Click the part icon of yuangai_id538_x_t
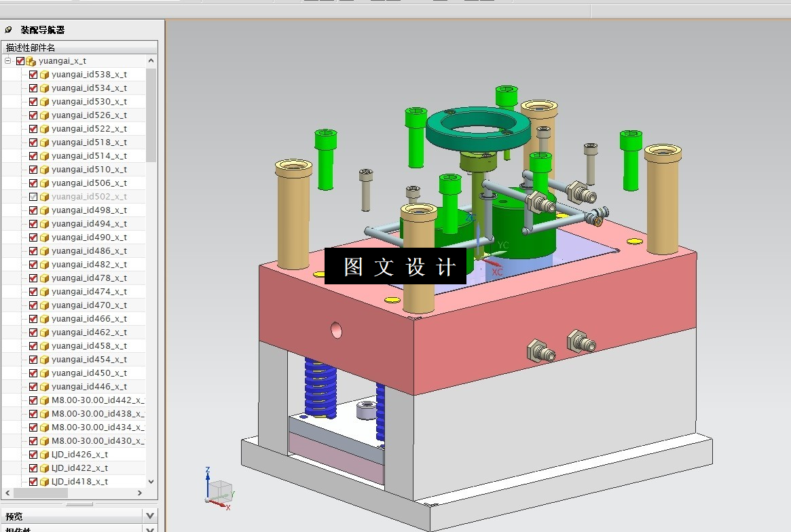Image resolution: width=791 pixels, height=532 pixels. [44, 75]
